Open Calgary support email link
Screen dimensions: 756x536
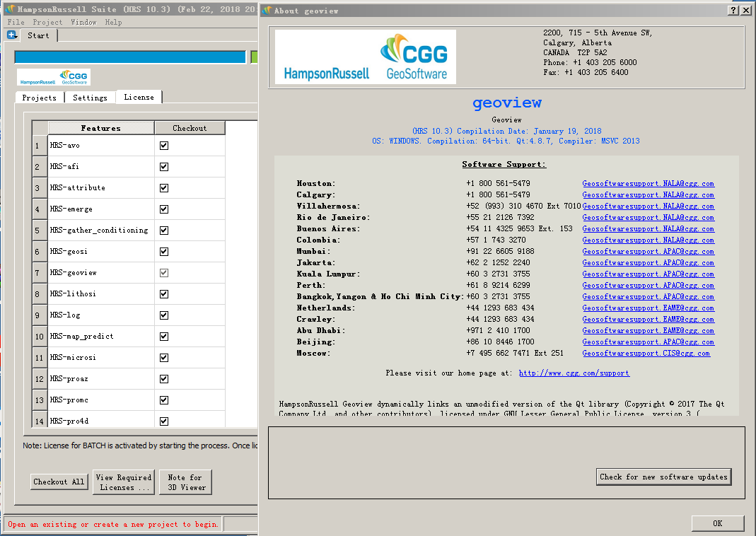coord(648,194)
